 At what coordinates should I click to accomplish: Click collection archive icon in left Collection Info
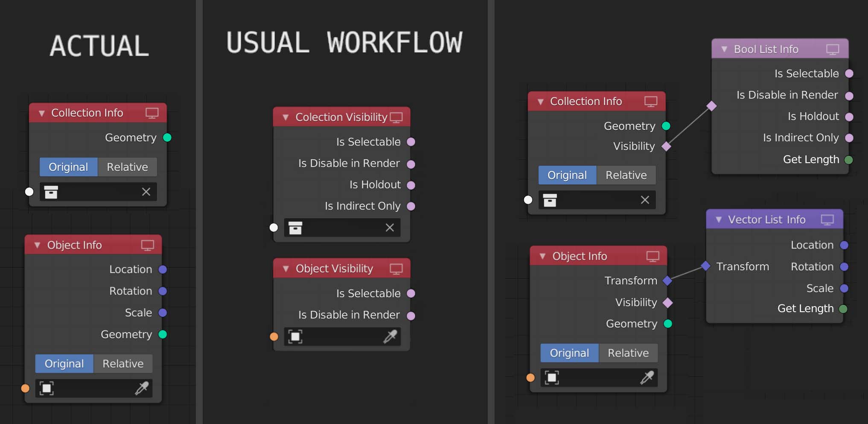pyautogui.click(x=51, y=192)
